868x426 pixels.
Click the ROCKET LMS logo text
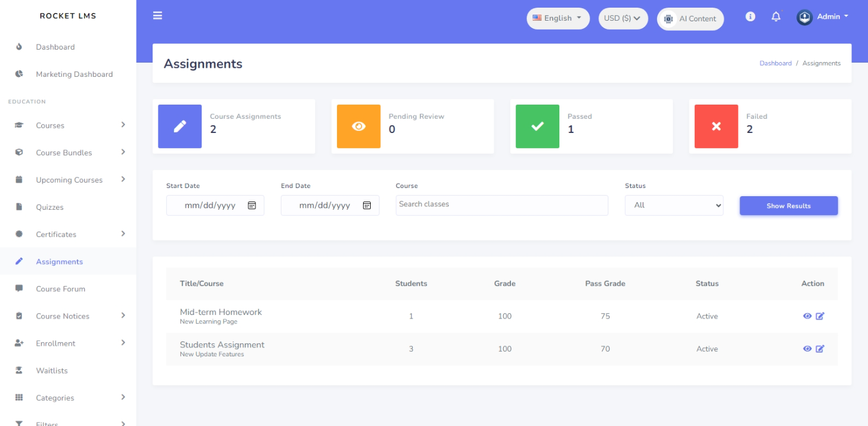pyautogui.click(x=68, y=16)
